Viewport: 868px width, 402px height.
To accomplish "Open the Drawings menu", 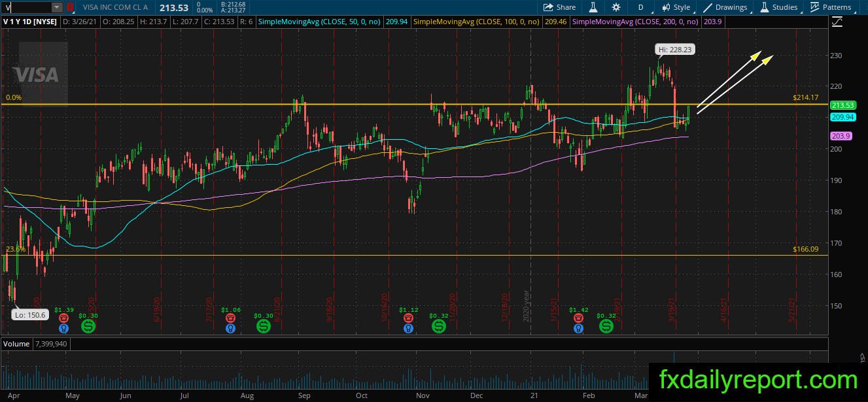I will pos(725,7).
